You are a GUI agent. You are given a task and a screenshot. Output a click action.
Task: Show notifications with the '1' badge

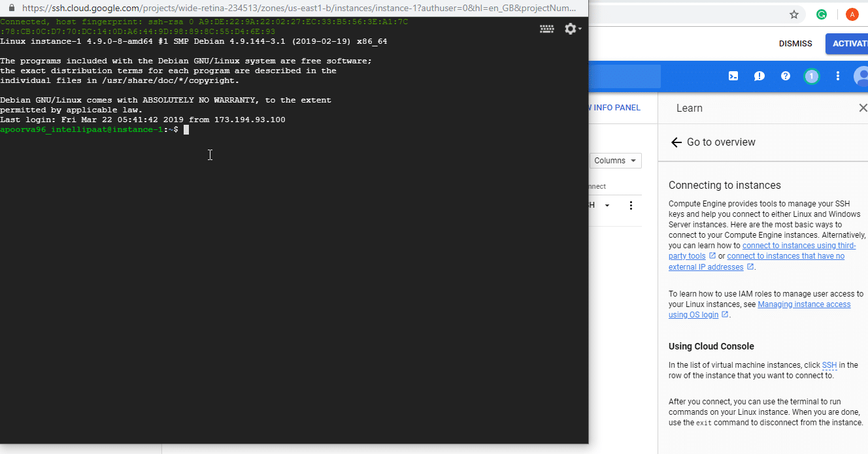pyautogui.click(x=812, y=76)
